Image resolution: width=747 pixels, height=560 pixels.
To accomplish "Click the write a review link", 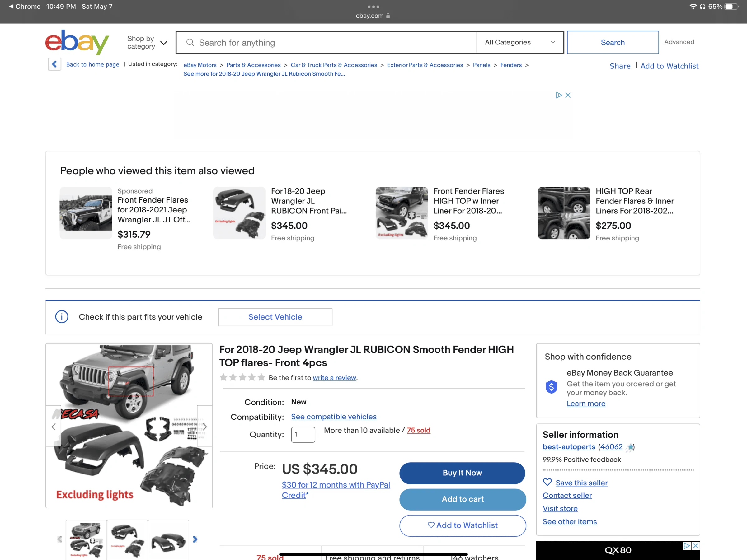I will pyautogui.click(x=334, y=378).
